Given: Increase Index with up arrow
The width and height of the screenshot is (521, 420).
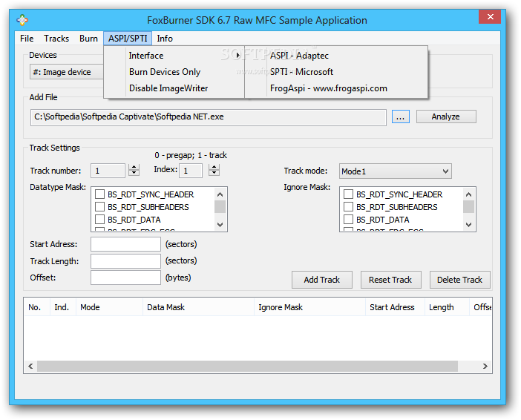Looking at the screenshot, I should tap(214, 167).
